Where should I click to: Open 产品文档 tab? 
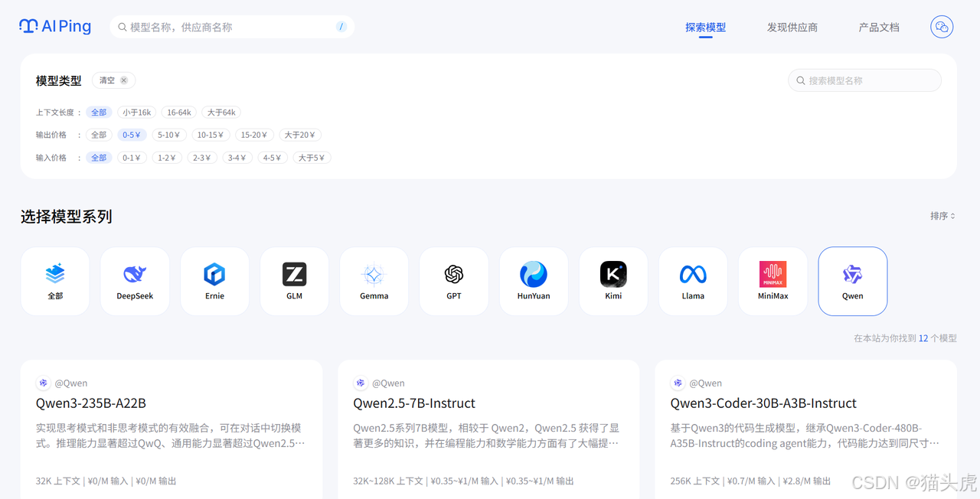tap(879, 28)
